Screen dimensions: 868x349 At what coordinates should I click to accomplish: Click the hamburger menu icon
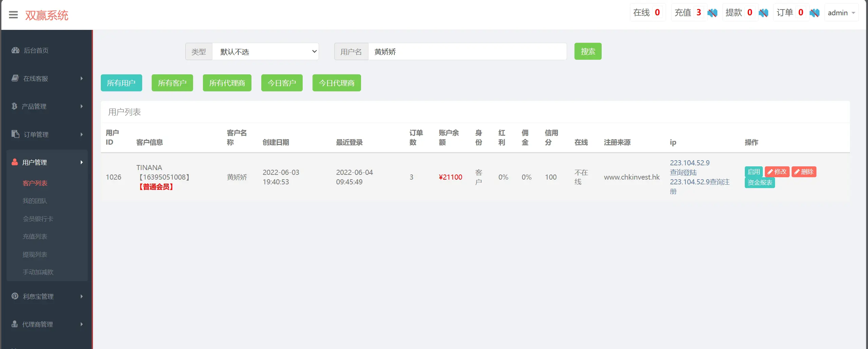click(13, 15)
